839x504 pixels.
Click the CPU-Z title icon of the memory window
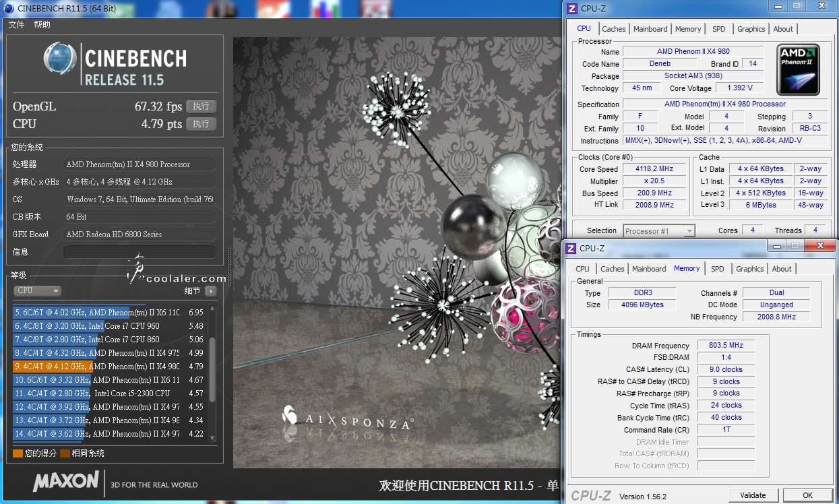tap(571, 248)
